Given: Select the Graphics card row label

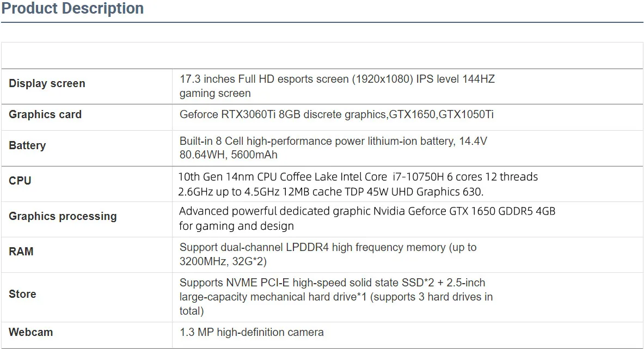Looking at the screenshot, I should [45, 114].
